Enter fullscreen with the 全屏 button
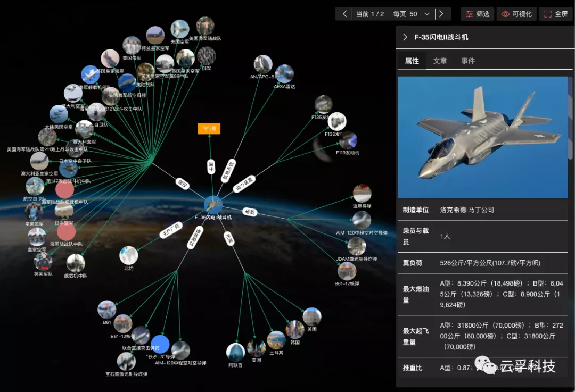 click(556, 14)
